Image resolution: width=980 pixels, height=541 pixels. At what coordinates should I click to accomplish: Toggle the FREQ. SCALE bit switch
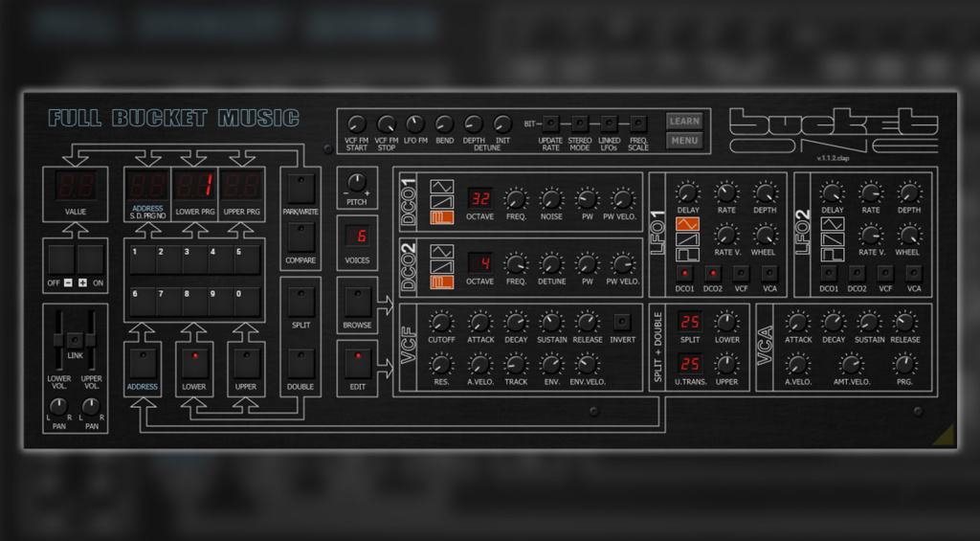638,124
